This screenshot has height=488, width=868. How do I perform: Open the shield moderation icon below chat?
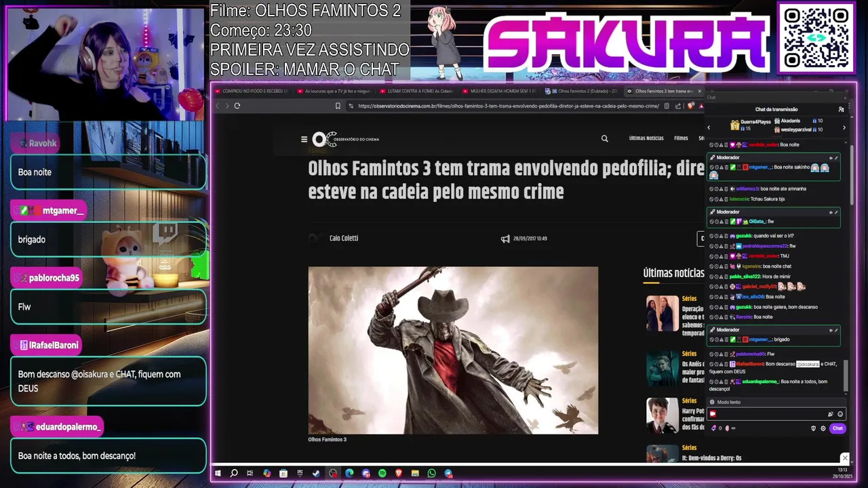[813, 428]
